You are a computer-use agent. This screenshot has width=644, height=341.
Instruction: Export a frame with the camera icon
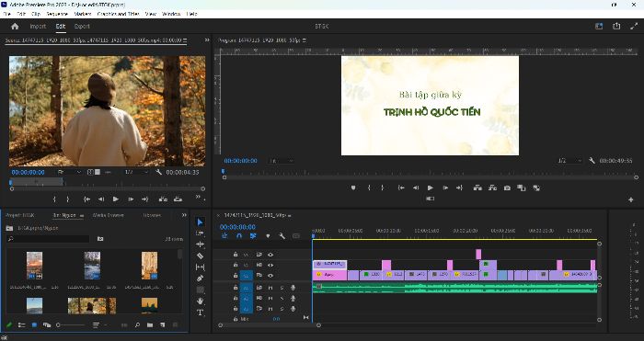tap(507, 188)
